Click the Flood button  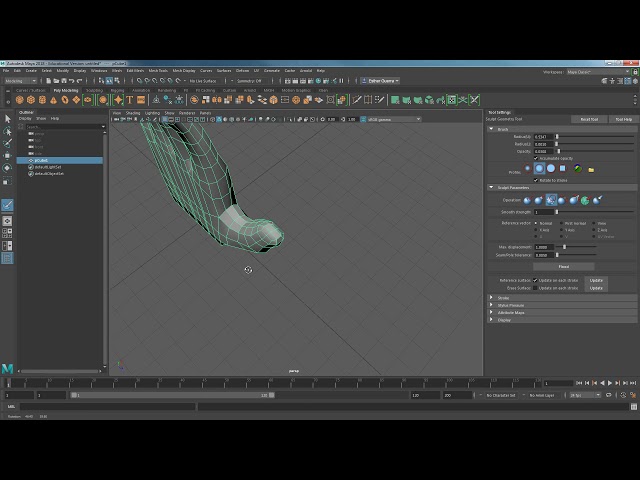[x=564, y=267]
